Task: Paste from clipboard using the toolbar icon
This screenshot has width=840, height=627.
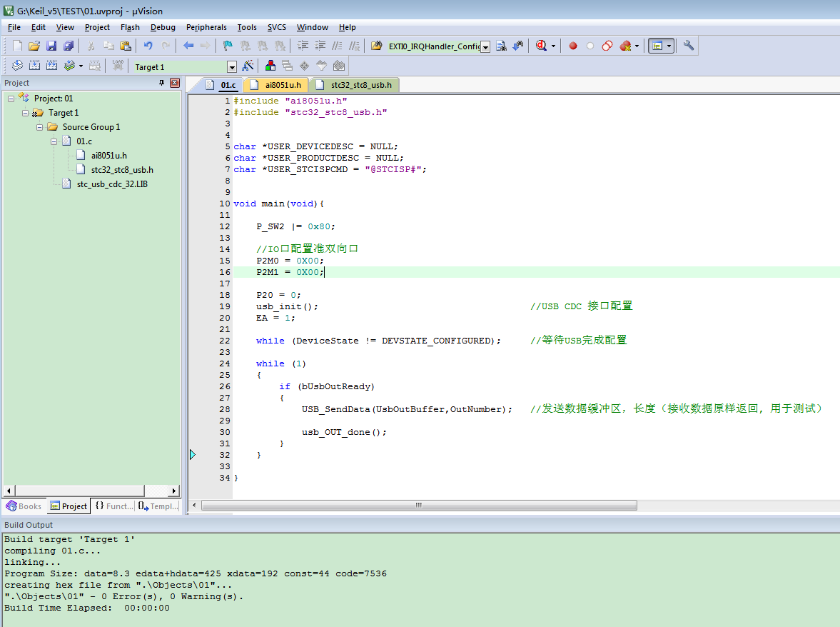Action: (126, 46)
